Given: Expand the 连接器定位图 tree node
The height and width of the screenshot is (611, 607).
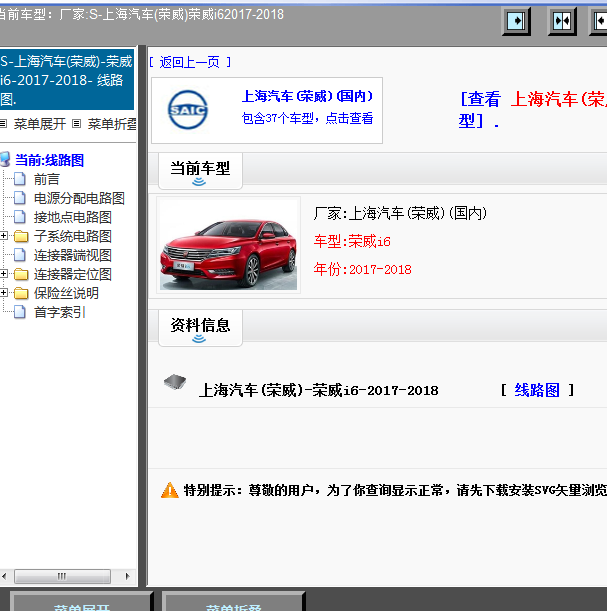Looking at the screenshot, I should pos(4,274).
